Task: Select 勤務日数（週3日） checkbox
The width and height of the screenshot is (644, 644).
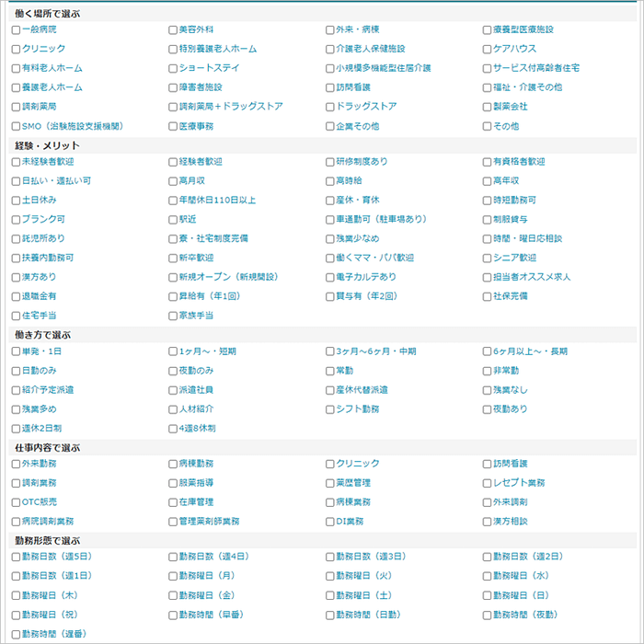Action: pos(329,557)
